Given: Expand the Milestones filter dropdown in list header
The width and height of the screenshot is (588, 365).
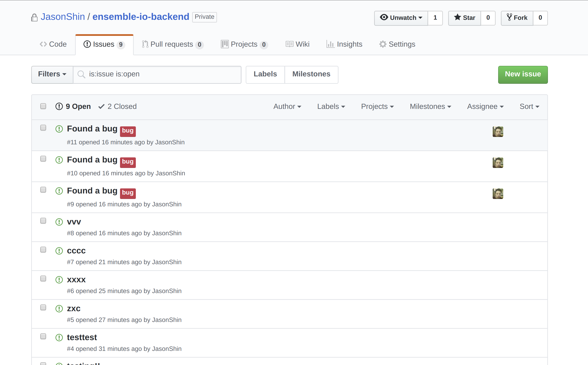Looking at the screenshot, I should pyautogui.click(x=430, y=107).
